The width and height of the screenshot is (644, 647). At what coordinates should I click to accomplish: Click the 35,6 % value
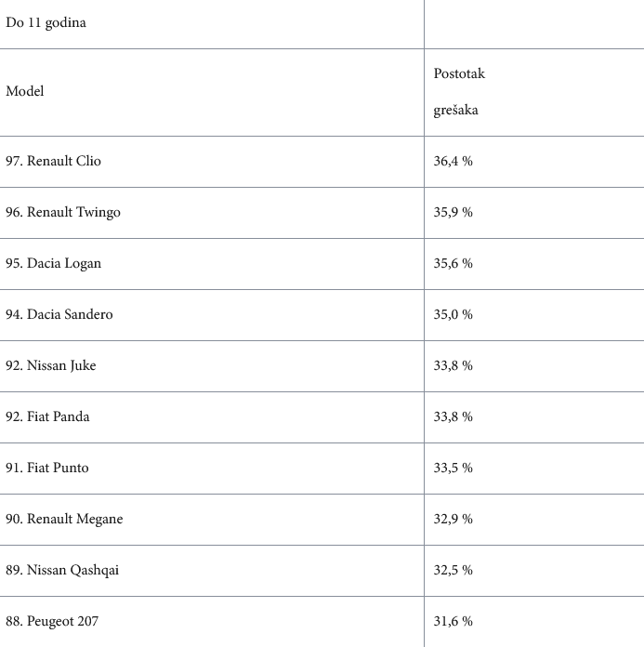(453, 263)
